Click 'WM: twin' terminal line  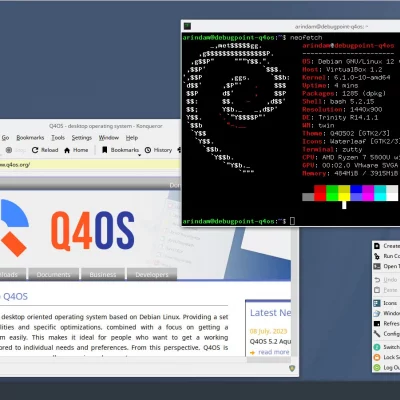[x=318, y=126]
